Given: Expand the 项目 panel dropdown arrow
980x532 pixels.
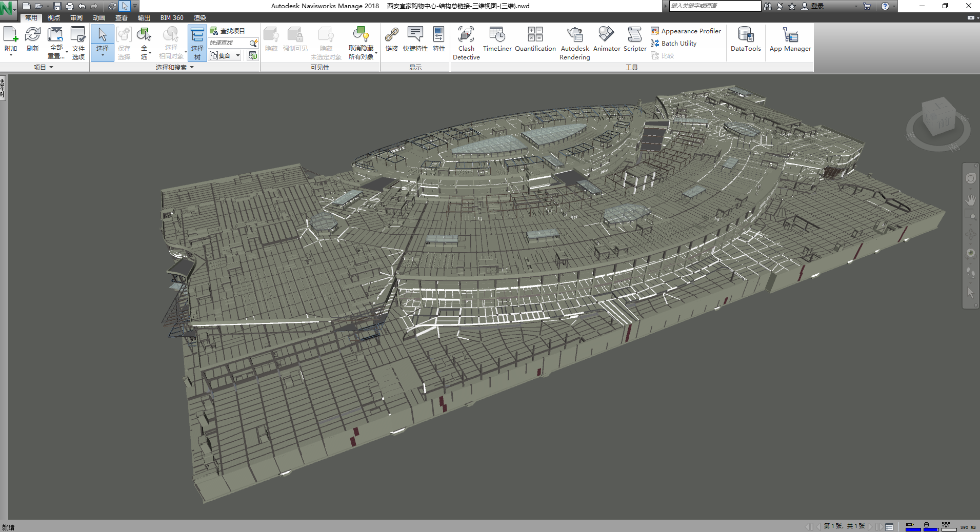Looking at the screenshot, I should click(x=51, y=67).
